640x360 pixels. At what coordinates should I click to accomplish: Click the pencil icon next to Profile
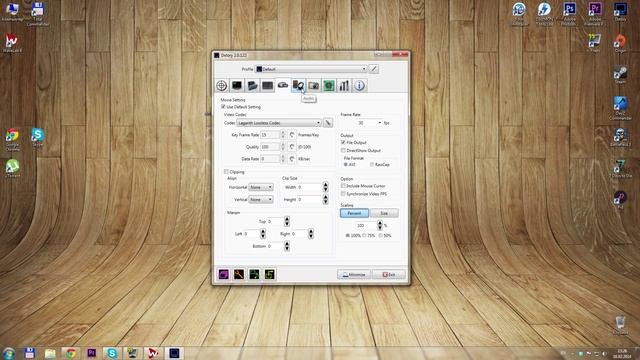[x=373, y=69]
